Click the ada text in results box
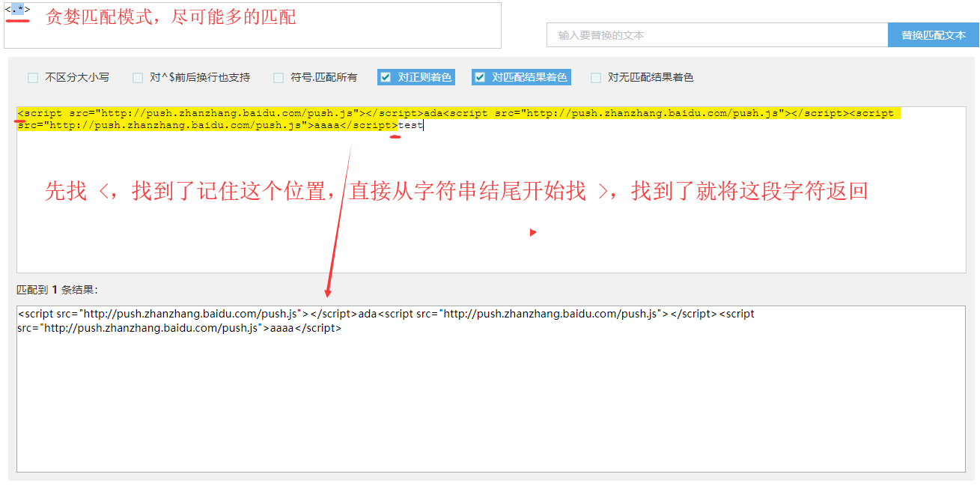Image resolution: width=980 pixels, height=486 pixels. (368, 314)
